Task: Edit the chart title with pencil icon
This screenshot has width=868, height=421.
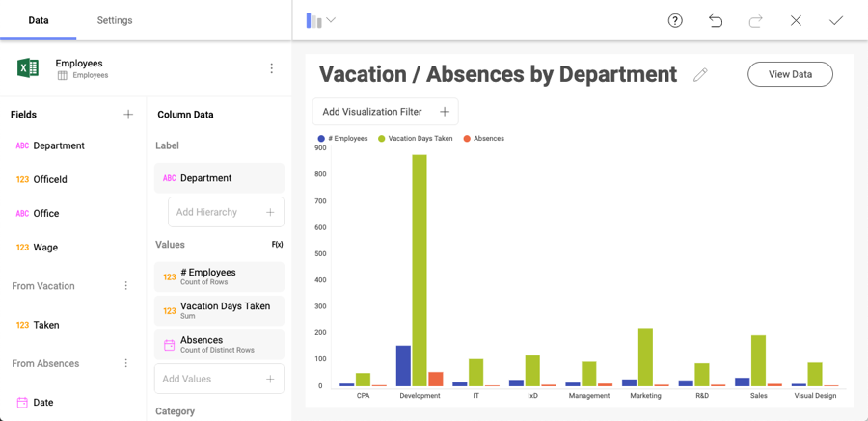Action: [x=700, y=74]
